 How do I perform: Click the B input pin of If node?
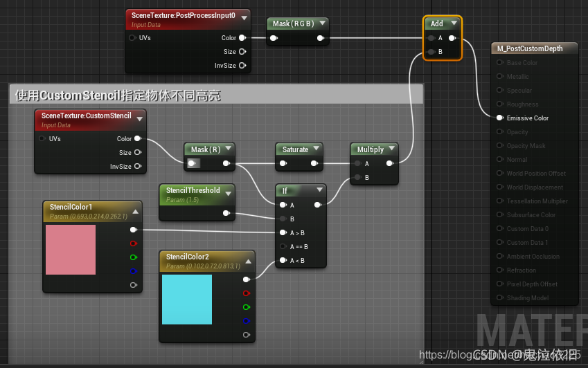pos(283,219)
